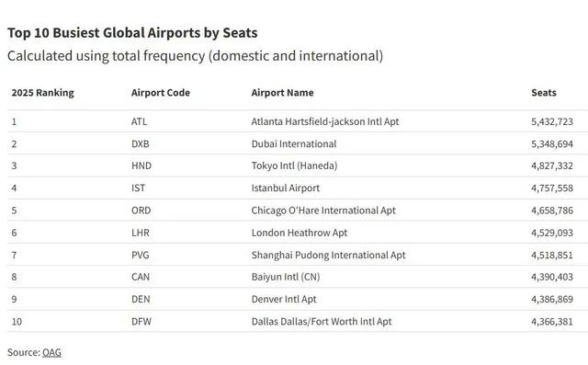Click the table title heading text
The width and height of the screenshot is (588, 365).
pyautogui.click(x=132, y=33)
